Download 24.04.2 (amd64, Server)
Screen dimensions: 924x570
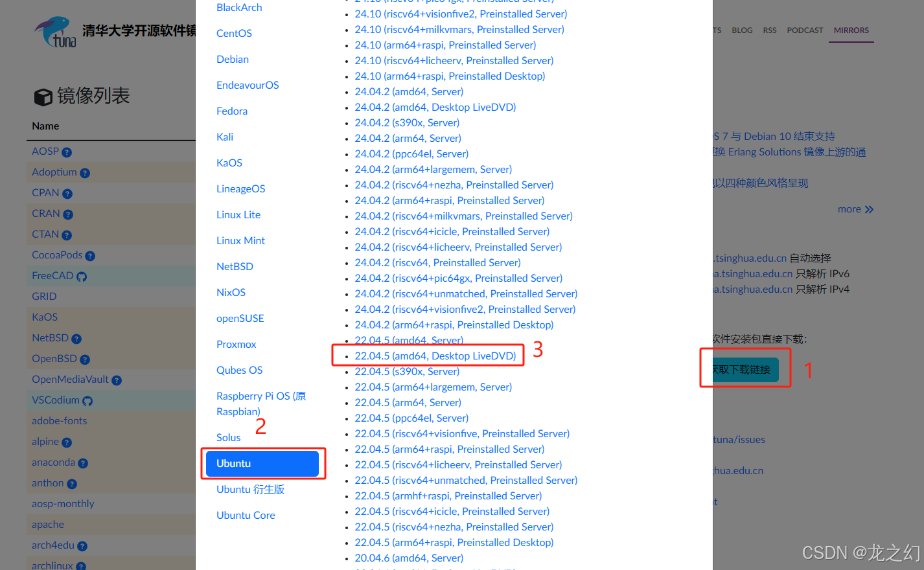click(409, 91)
